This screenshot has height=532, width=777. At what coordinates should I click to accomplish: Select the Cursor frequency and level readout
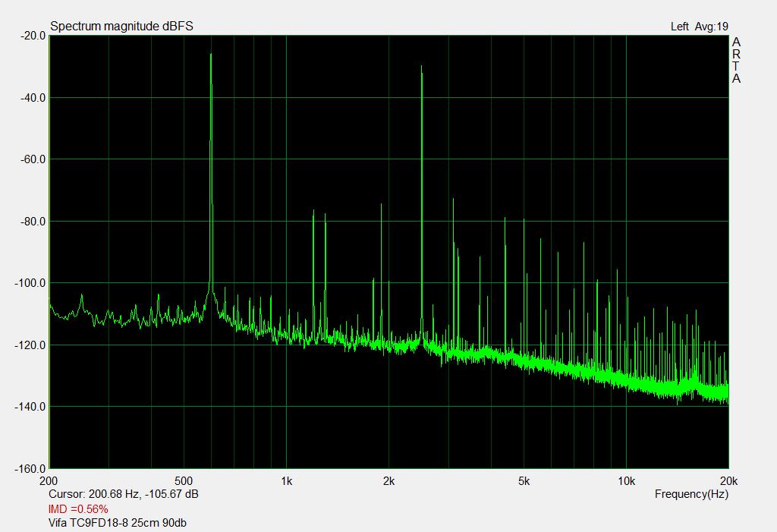(124, 494)
